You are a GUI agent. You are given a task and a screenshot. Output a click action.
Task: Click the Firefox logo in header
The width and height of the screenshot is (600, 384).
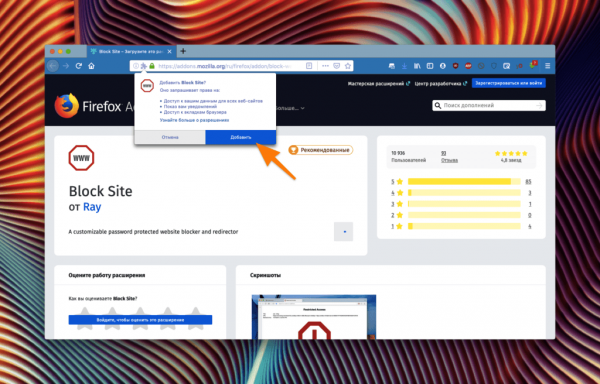[x=67, y=106]
